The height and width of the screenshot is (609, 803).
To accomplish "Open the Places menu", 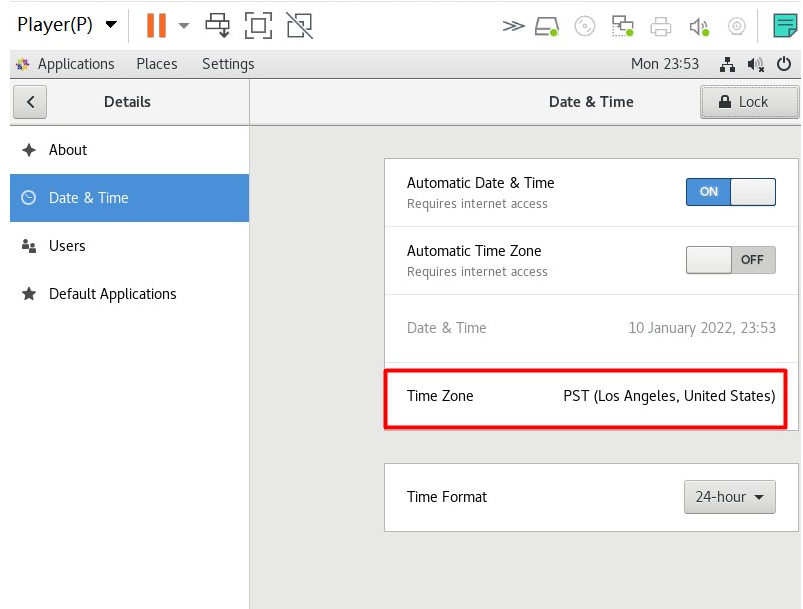I will click(x=157, y=64).
